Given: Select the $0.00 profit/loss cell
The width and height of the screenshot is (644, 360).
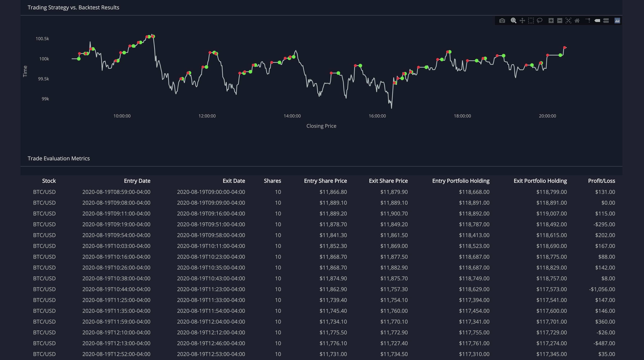Looking at the screenshot, I should pos(608,203).
